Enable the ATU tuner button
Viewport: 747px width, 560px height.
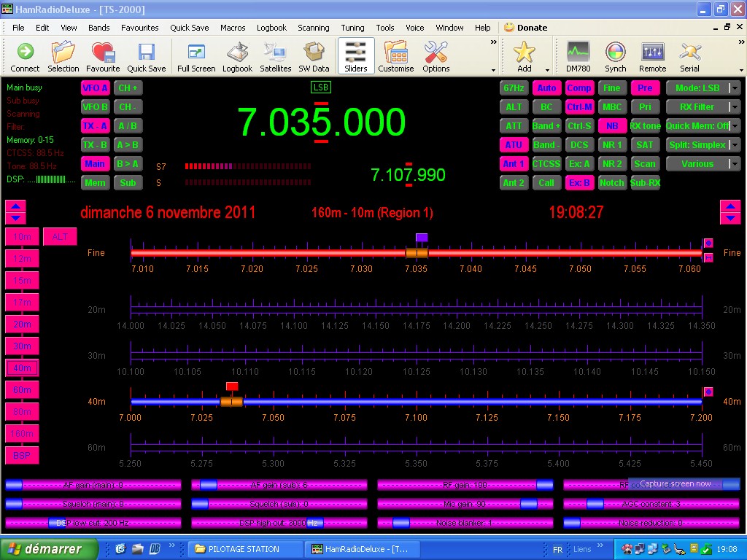[514, 145]
